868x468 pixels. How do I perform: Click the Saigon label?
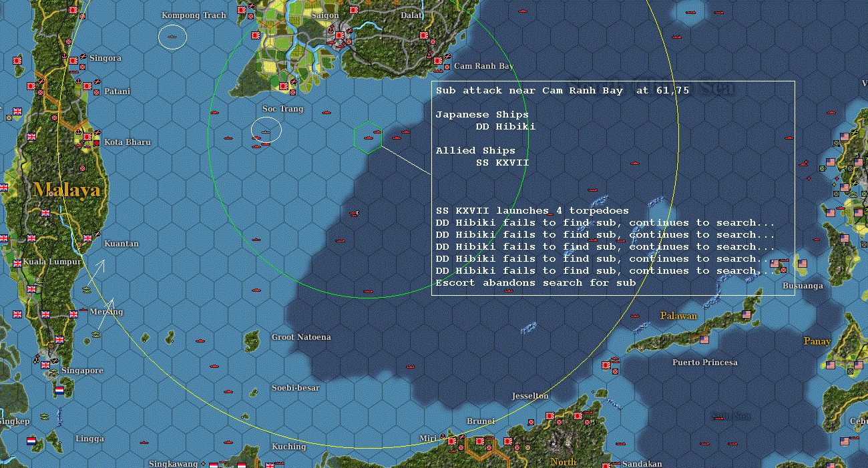click(325, 15)
